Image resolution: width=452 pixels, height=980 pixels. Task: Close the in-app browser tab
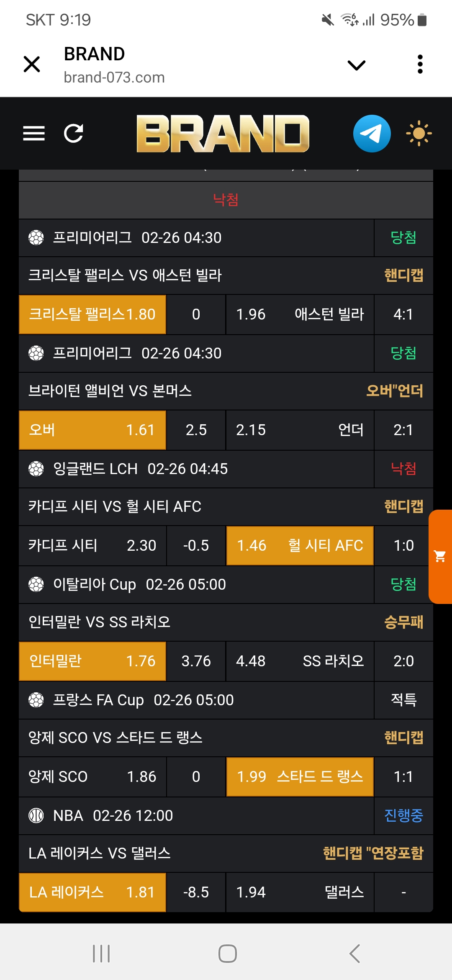[32, 64]
